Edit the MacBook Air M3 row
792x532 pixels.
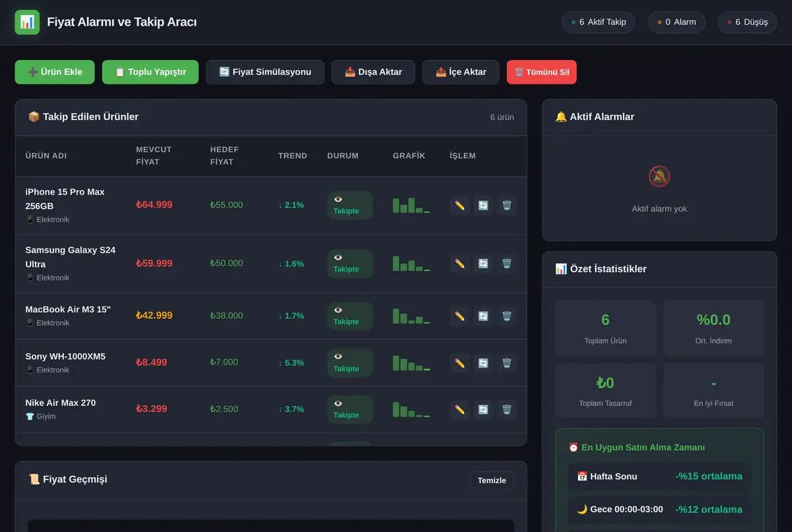tap(460, 316)
